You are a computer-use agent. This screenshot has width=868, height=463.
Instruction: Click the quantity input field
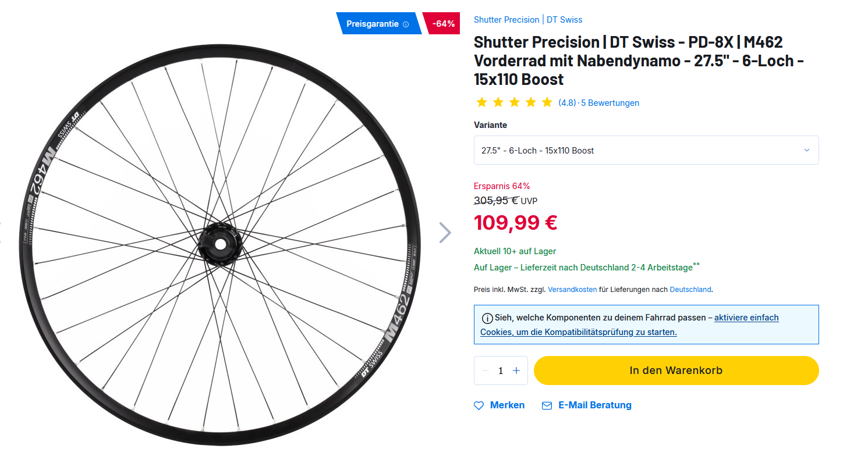pyautogui.click(x=501, y=371)
